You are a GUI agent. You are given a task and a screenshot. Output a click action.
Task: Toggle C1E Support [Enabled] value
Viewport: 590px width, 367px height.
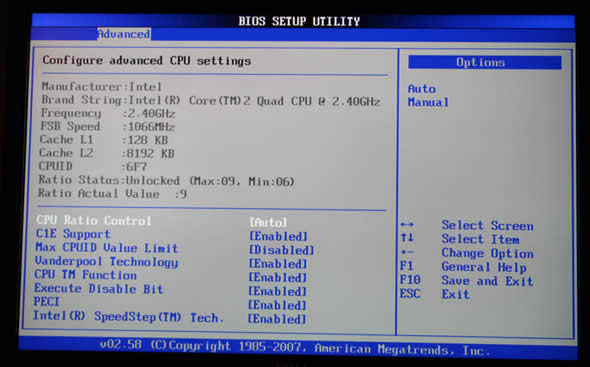tap(278, 236)
